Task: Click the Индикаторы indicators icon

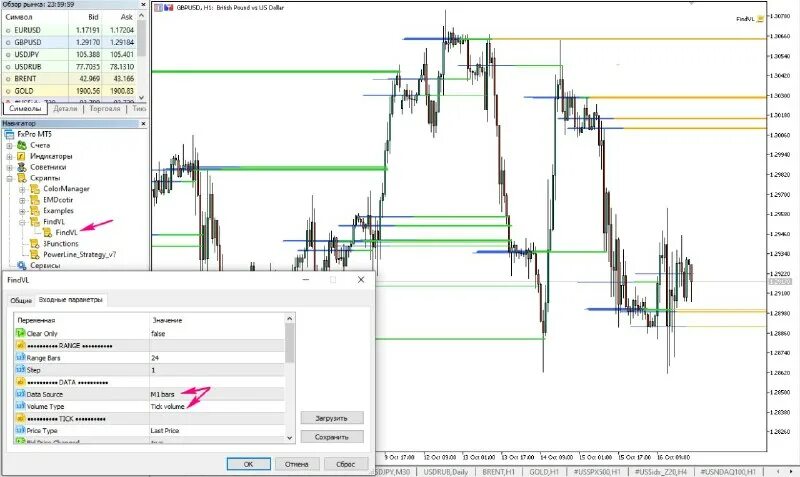Action: point(21,156)
